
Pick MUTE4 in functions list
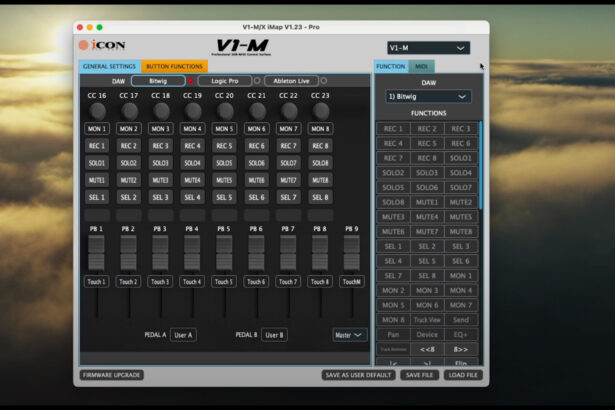[427, 217]
